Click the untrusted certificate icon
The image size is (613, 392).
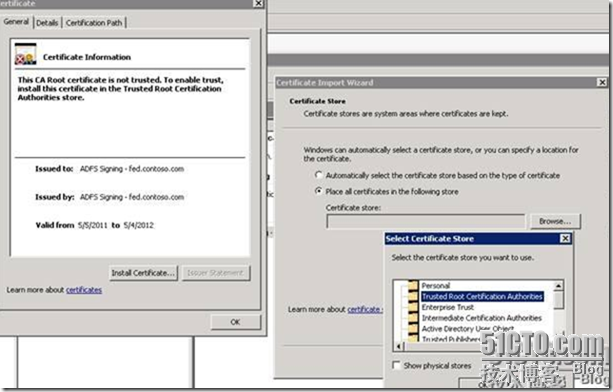coord(25,54)
